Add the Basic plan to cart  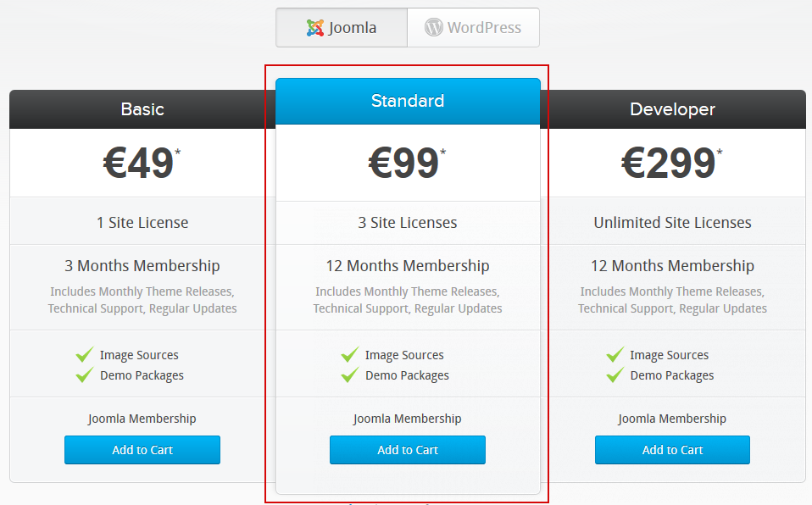tap(142, 450)
